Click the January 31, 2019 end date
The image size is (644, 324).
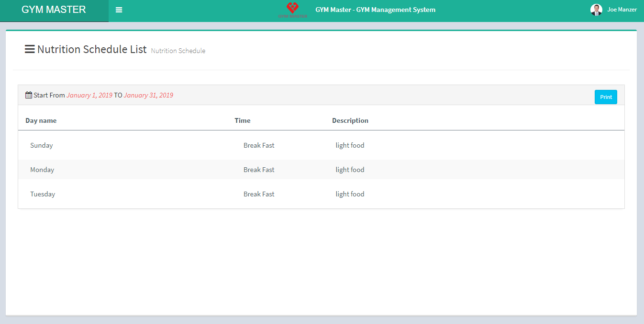[x=148, y=95]
